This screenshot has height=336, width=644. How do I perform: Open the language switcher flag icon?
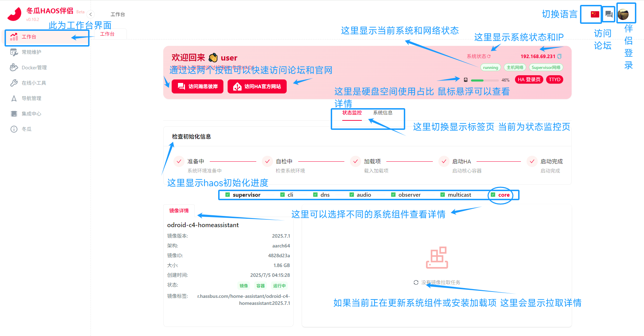pyautogui.click(x=595, y=14)
